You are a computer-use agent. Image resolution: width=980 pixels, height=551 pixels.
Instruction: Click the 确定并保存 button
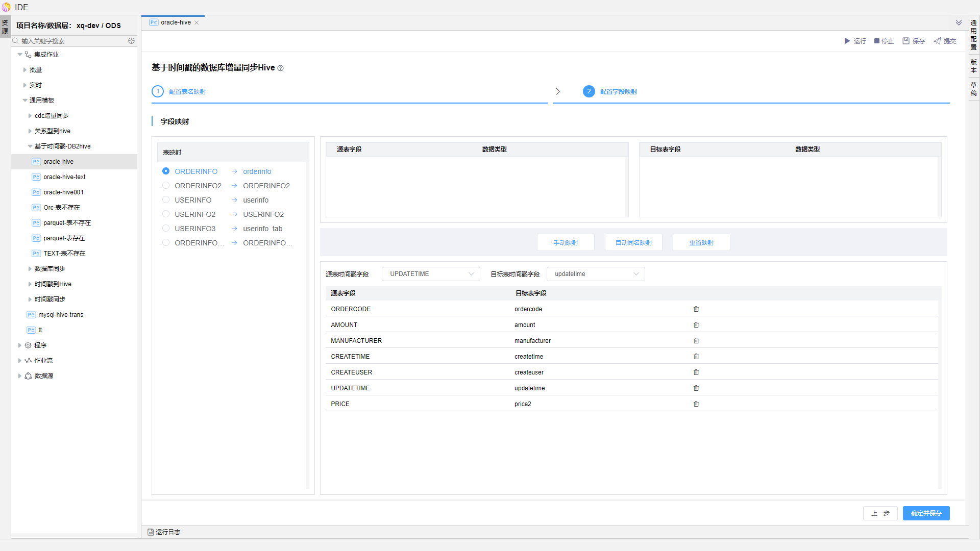tap(926, 513)
